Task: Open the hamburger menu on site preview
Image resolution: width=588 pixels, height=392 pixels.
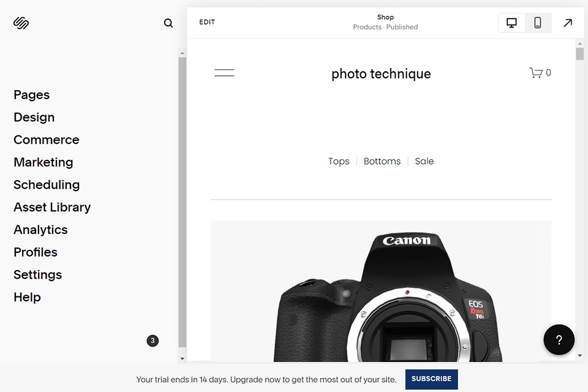Action: pyautogui.click(x=224, y=73)
